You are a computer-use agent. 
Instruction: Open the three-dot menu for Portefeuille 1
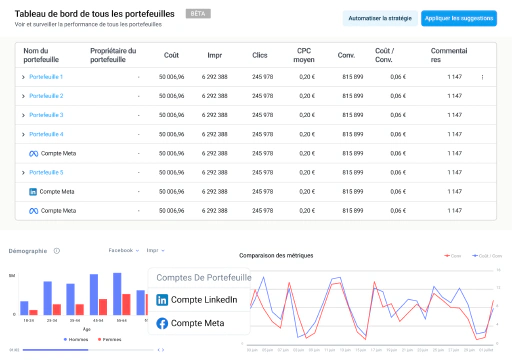(482, 77)
